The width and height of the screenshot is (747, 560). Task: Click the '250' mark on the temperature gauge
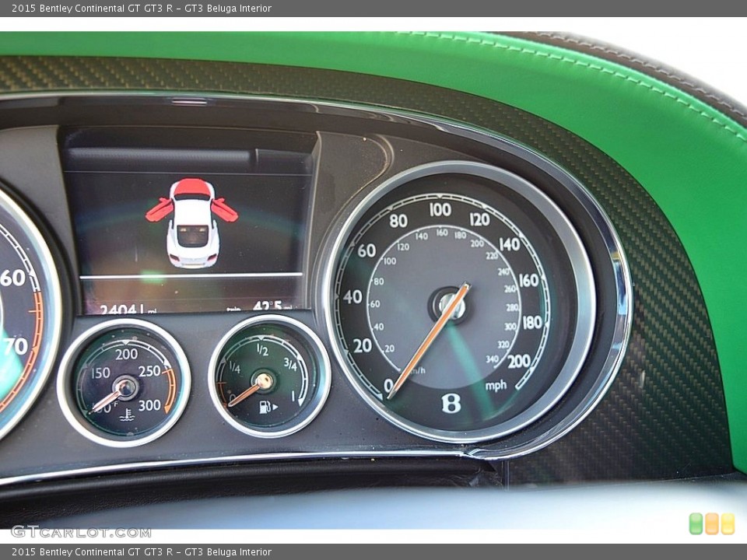pos(149,371)
